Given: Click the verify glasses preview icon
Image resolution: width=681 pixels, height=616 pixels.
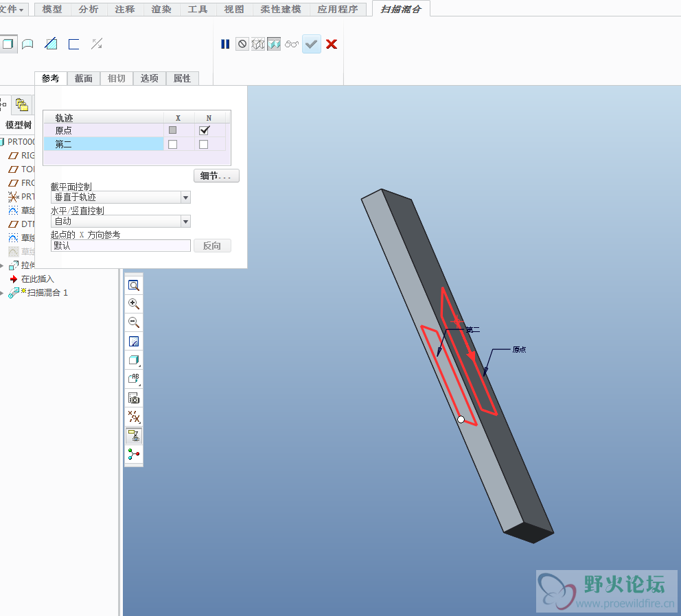Looking at the screenshot, I should pos(292,44).
